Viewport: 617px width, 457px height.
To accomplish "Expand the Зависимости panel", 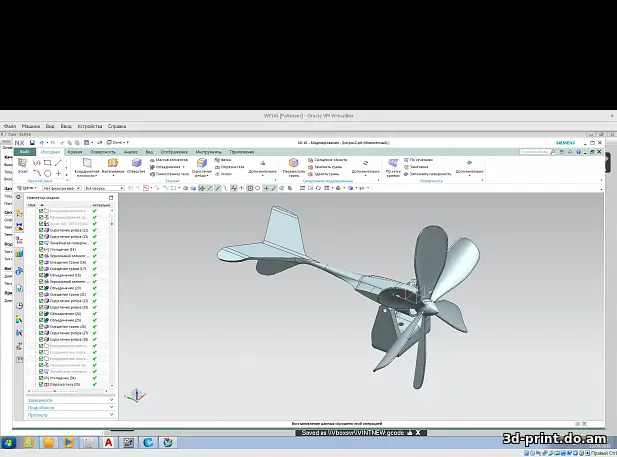I will [70, 400].
